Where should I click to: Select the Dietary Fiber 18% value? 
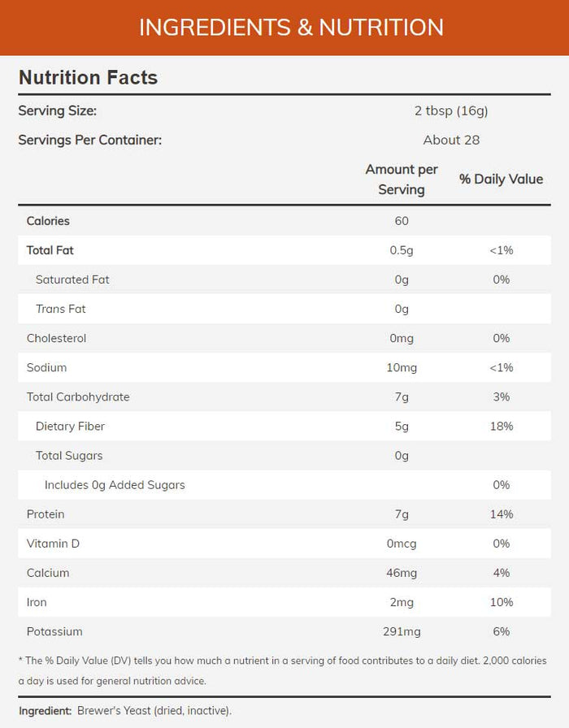click(x=502, y=427)
